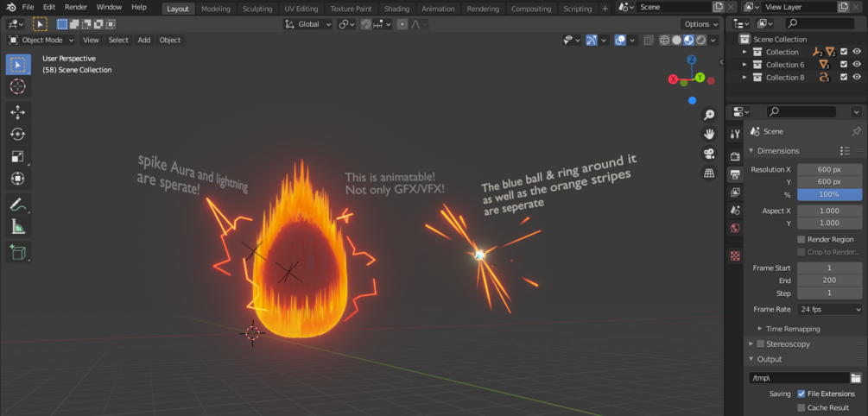Image resolution: width=868 pixels, height=416 pixels.
Task: Open the Global transform orientation dropdown
Action: click(308, 24)
